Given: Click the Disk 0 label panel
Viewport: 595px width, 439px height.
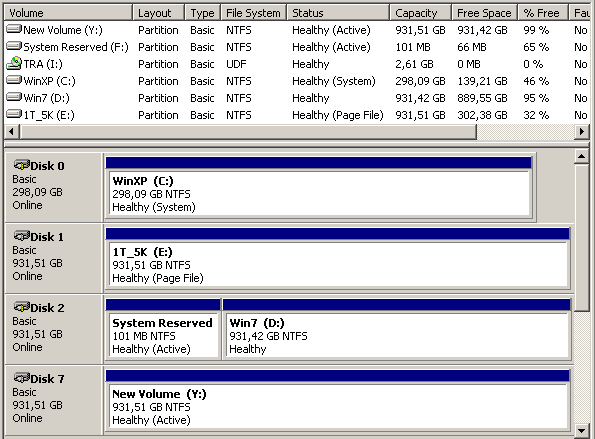Looking at the screenshot, I should (54, 187).
